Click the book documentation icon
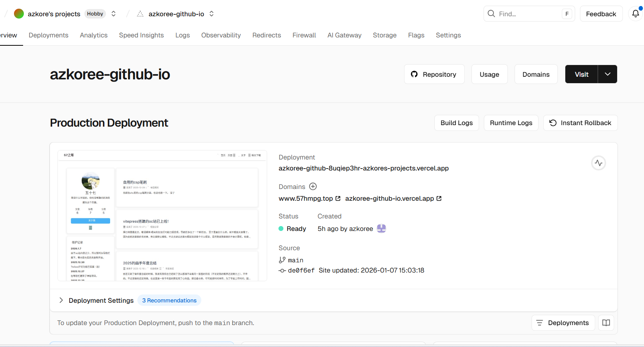This screenshot has width=644, height=347. coord(606,323)
